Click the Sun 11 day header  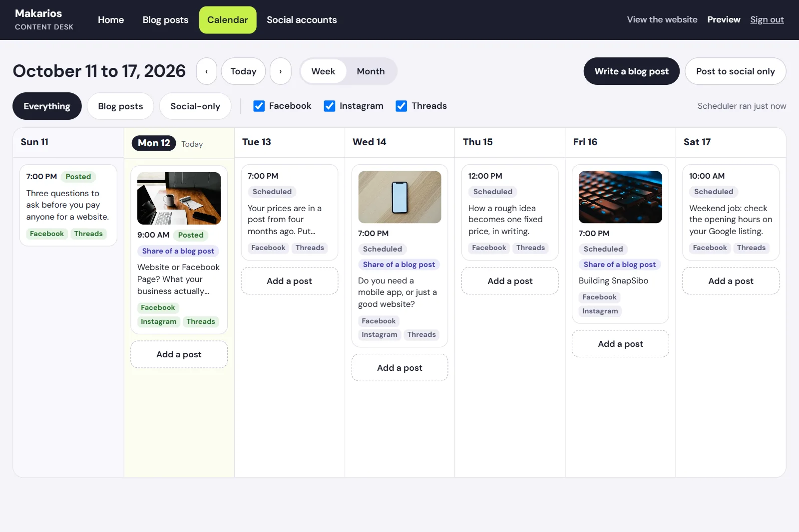tap(34, 142)
